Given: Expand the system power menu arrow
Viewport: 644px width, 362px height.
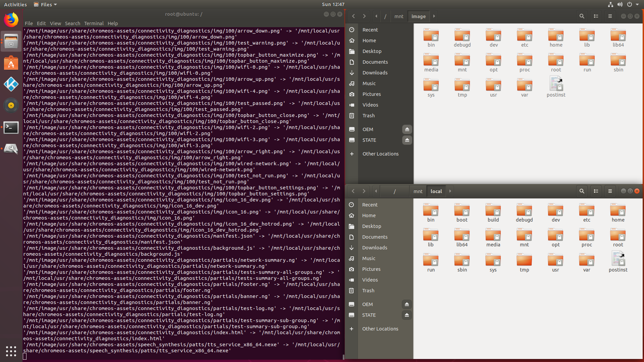Looking at the screenshot, I should 637,4.
